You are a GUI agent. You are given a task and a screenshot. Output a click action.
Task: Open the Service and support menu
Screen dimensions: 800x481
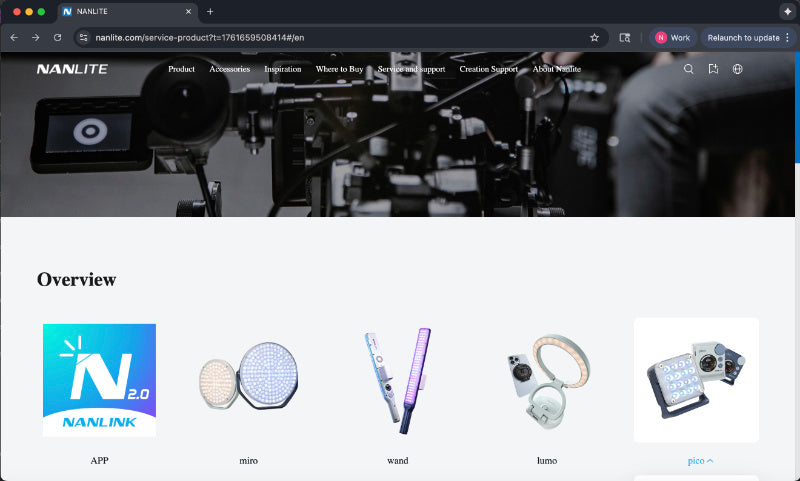tap(410, 69)
